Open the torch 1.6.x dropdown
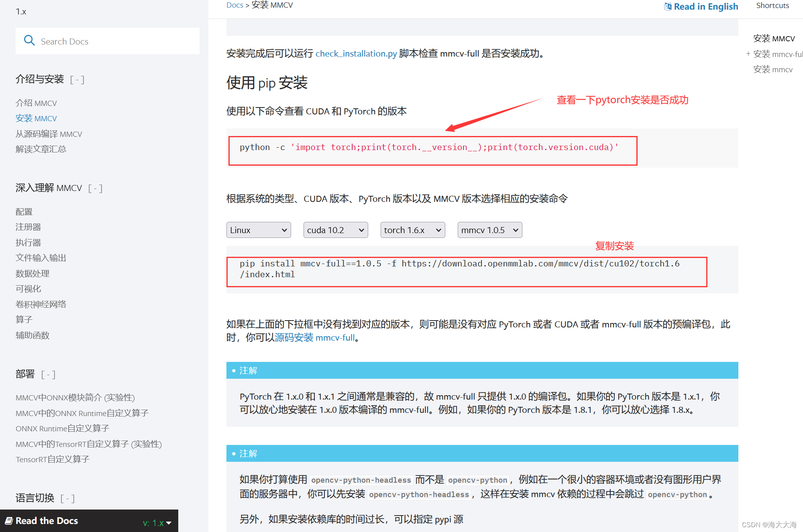803x532 pixels. coord(412,229)
